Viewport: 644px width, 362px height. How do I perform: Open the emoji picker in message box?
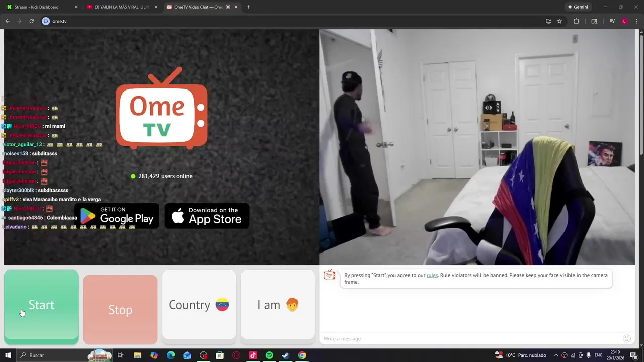(626, 339)
